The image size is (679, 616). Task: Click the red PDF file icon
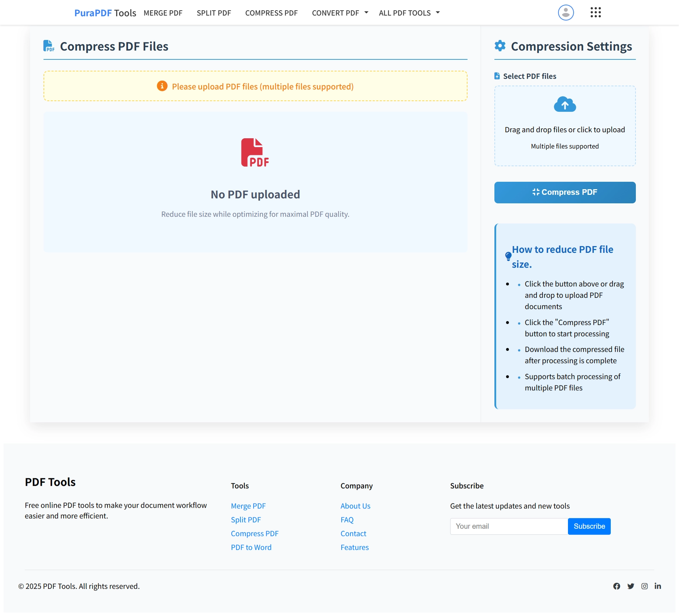pos(255,152)
